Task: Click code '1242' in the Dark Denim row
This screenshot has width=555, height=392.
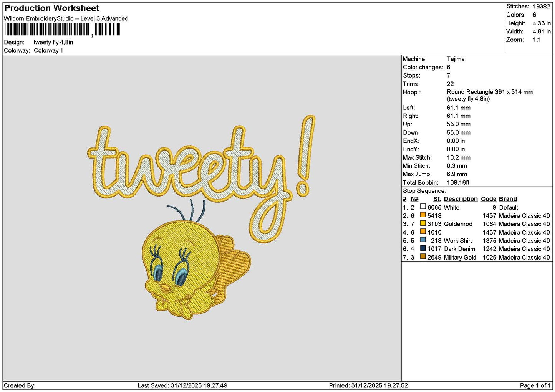Action: point(489,249)
